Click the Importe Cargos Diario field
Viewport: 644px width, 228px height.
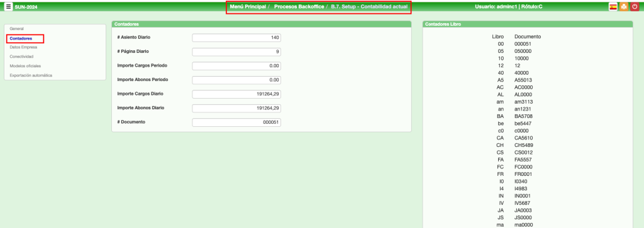[236, 94]
